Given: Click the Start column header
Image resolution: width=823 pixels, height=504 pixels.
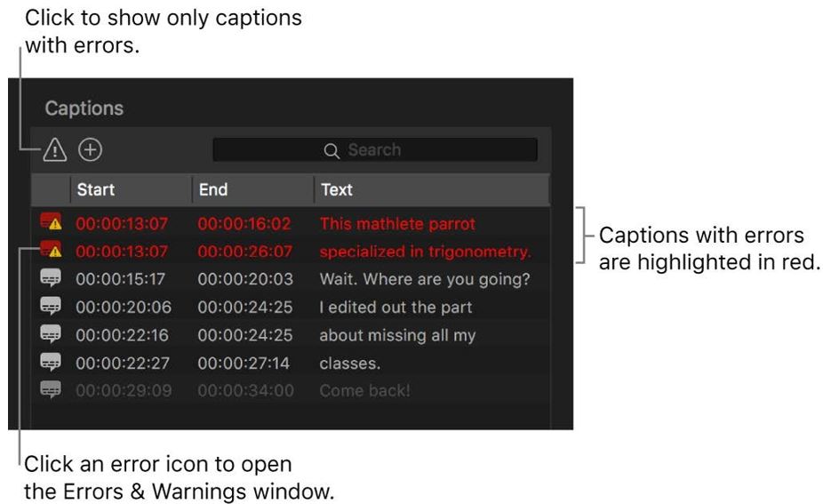Looking at the screenshot, I should tap(96, 189).
